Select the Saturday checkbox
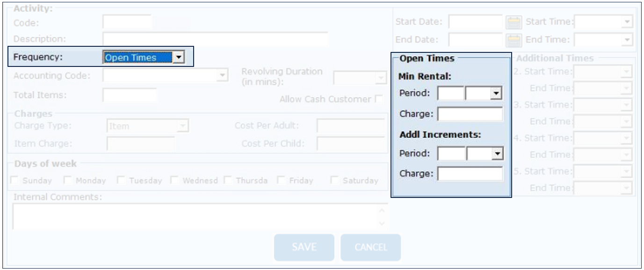Viewport: 644px width, 270px height. [x=335, y=181]
